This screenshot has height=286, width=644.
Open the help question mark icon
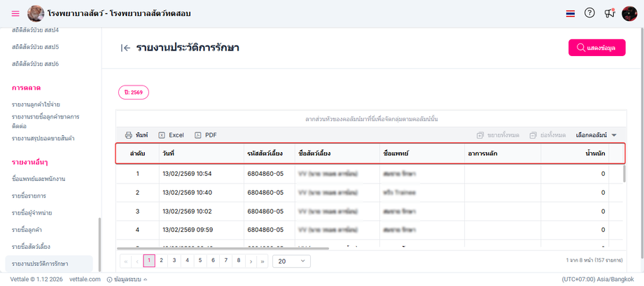[589, 13]
